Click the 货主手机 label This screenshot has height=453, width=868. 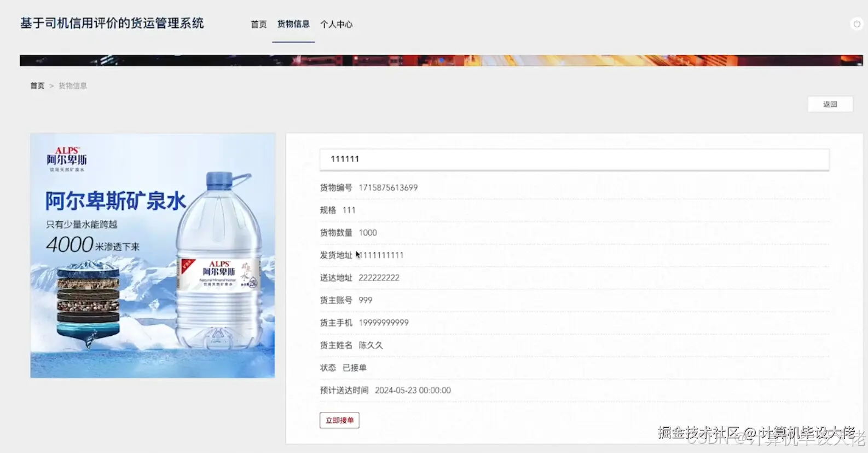[x=336, y=323]
